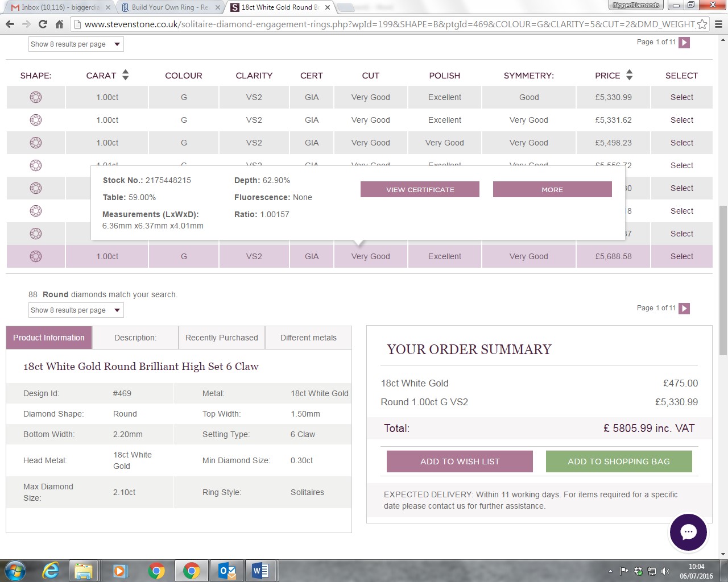Click the Design Id value #469
Image resolution: width=728 pixels, height=582 pixels.
pyautogui.click(x=122, y=393)
